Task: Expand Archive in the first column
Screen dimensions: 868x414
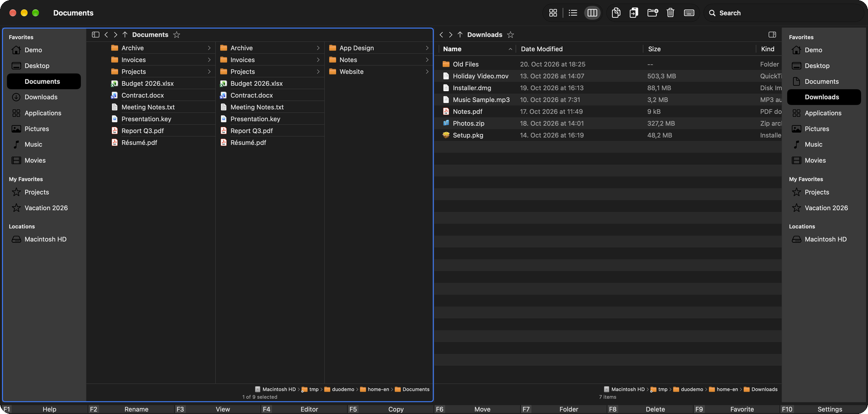Action: 209,48
